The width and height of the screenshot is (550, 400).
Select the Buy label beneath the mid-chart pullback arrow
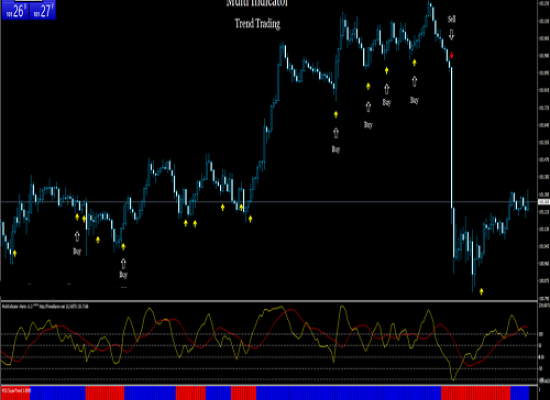[x=336, y=149]
